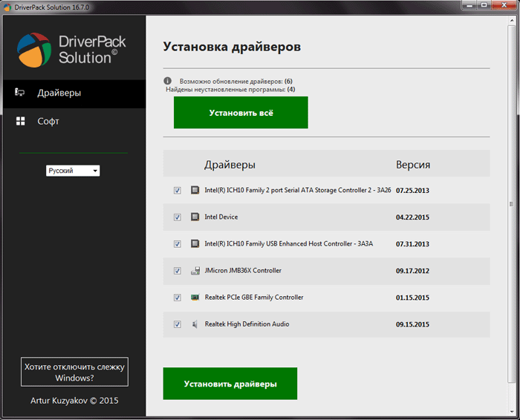Viewport: 520px width, 420px height.
Task: Deselect Realtek High Definition Audio checkbox
Action: pos(178,324)
